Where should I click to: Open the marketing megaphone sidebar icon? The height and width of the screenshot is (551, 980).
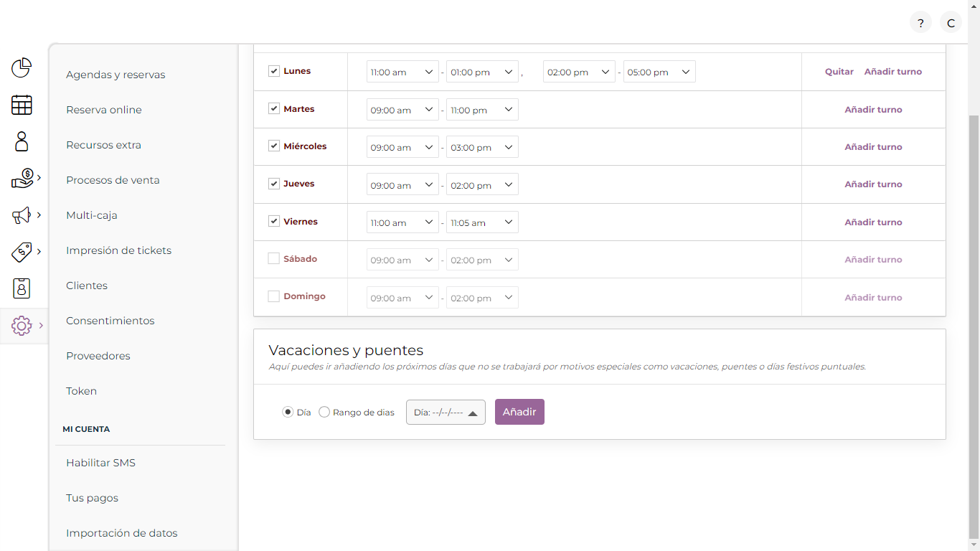pyautogui.click(x=22, y=215)
